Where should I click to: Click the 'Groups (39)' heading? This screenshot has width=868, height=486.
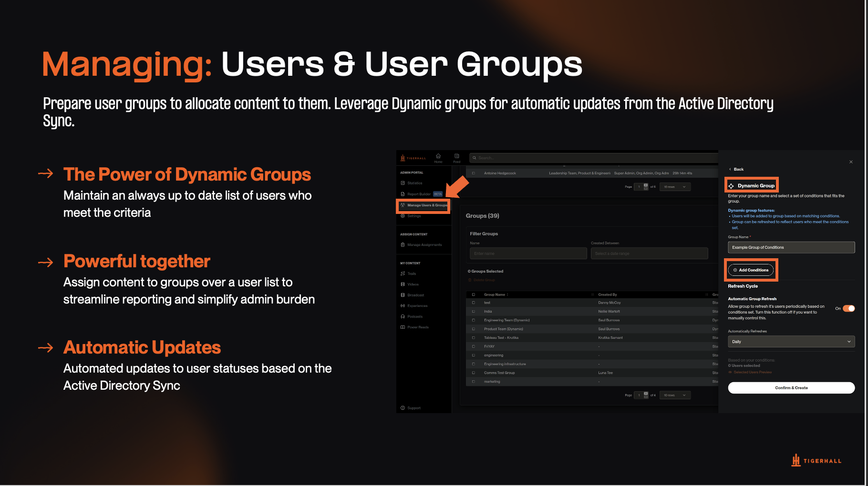(483, 216)
